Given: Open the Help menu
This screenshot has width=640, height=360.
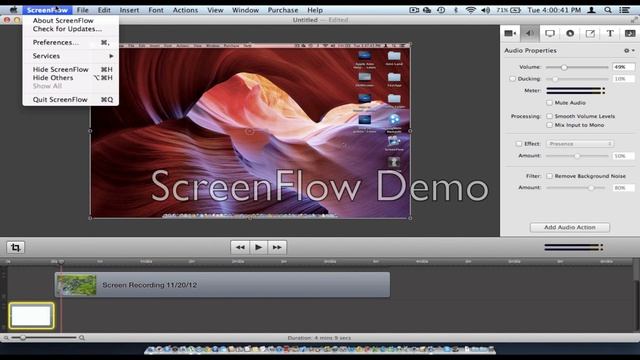Looking at the screenshot, I should coord(315,10).
